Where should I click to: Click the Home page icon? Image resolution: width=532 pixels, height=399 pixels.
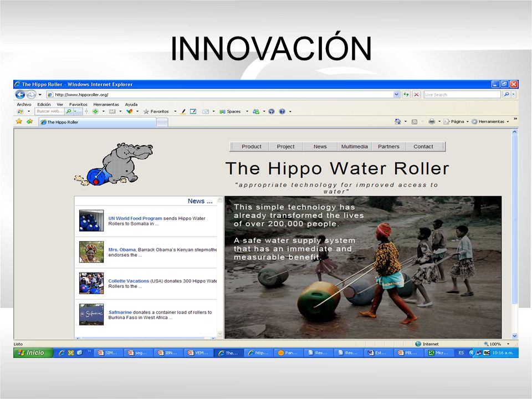pyautogui.click(x=398, y=121)
